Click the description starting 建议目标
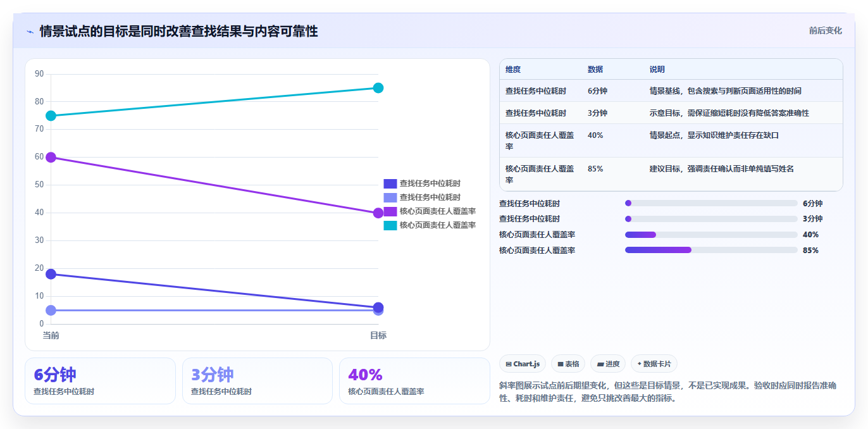Screen dimensions: 868x429 click(722, 169)
